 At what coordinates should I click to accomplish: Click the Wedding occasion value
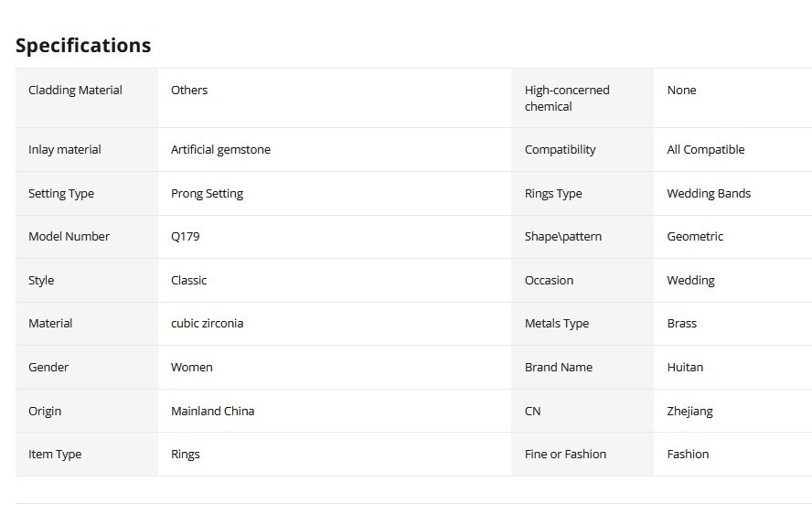[690, 280]
